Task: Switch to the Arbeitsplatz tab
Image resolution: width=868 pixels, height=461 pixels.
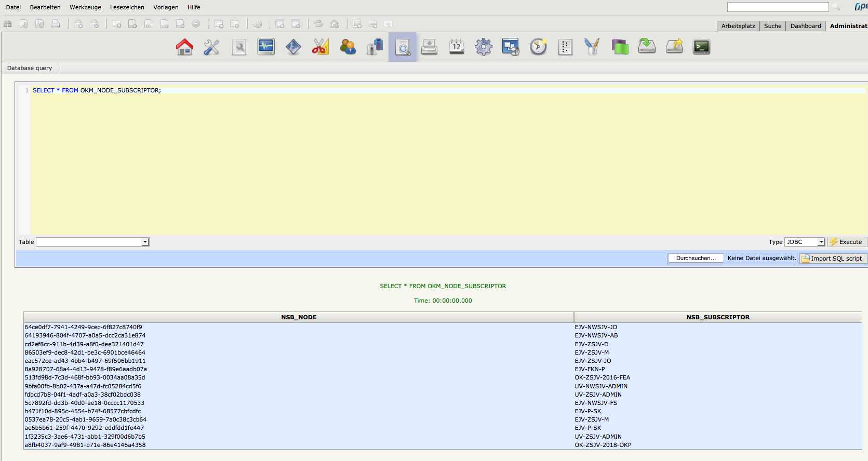Action: point(738,26)
